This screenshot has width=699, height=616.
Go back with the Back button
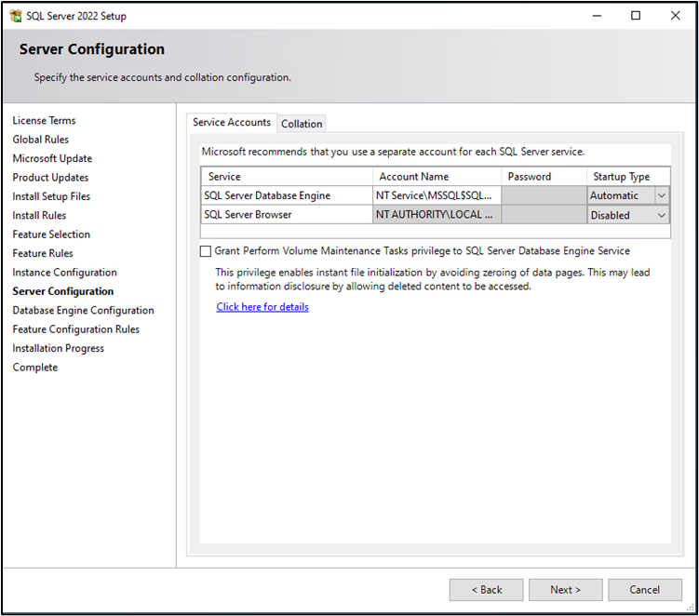[487, 590]
